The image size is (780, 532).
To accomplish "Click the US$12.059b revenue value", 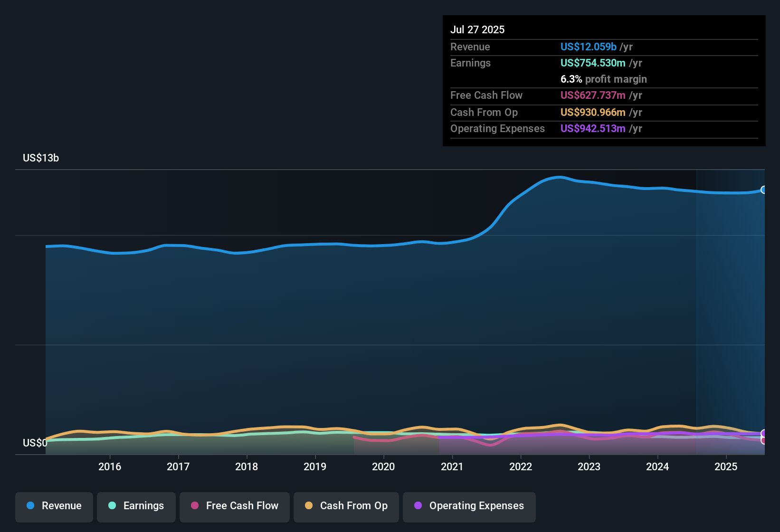I will click(x=588, y=47).
